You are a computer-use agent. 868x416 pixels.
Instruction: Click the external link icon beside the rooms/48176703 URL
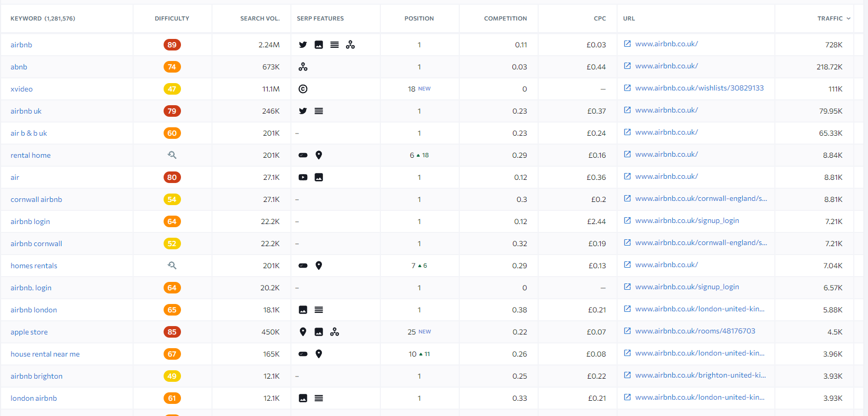click(x=628, y=331)
